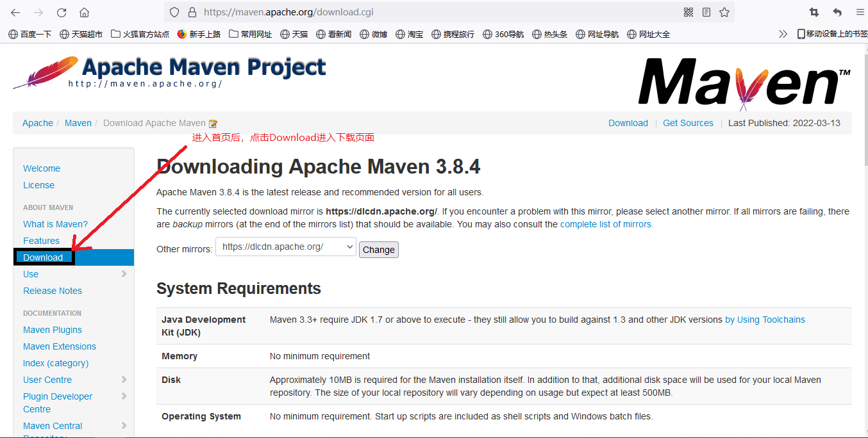Expand the User Centre chevron
The image size is (868, 438).
pos(124,380)
